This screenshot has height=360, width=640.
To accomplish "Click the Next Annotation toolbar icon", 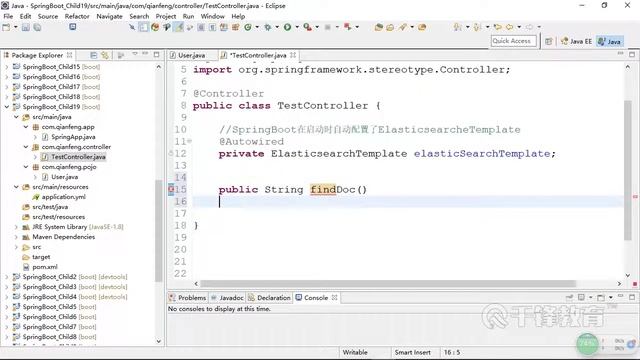I will pos(458,27).
